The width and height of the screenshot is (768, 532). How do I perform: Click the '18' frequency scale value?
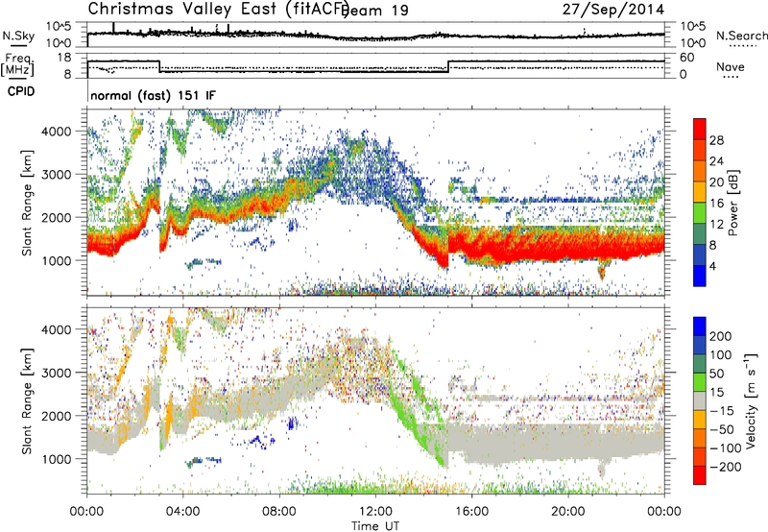(x=64, y=58)
